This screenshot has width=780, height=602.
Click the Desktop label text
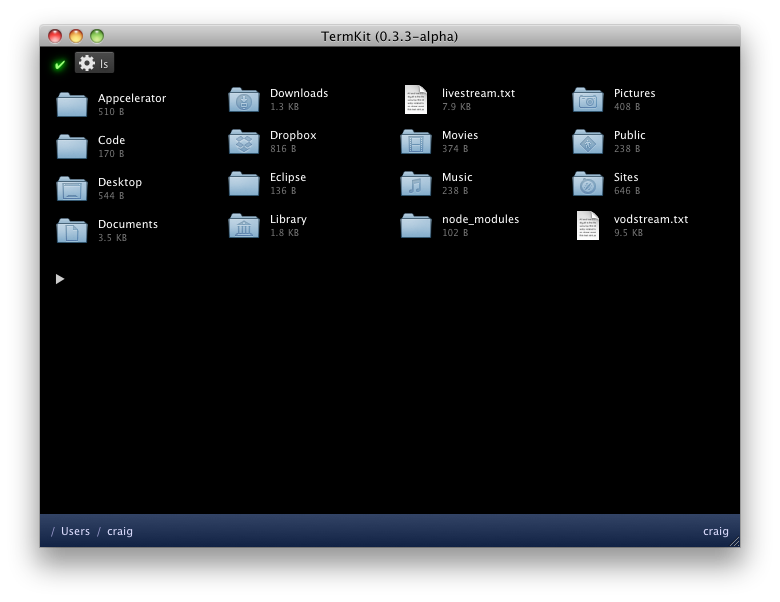[x=120, y=182]
